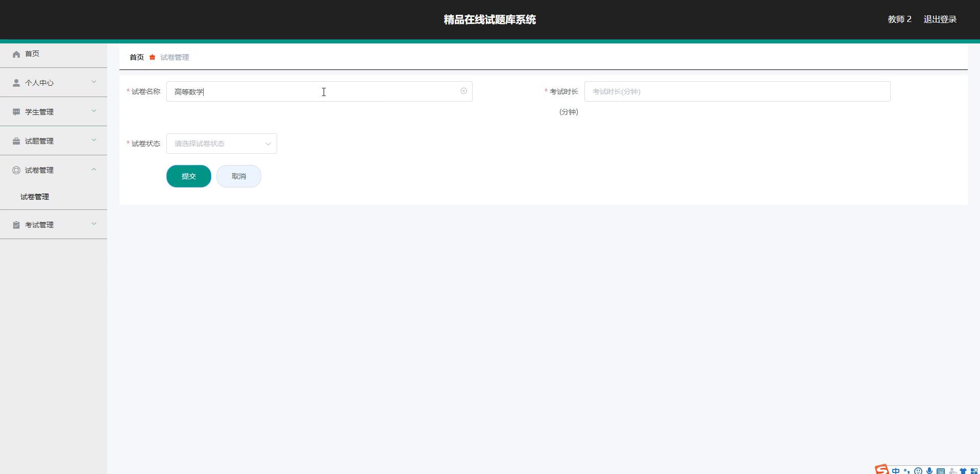The image size is (980, 474).
Task: Click 退出登录 to log out
Action: (x=940, y=19)
